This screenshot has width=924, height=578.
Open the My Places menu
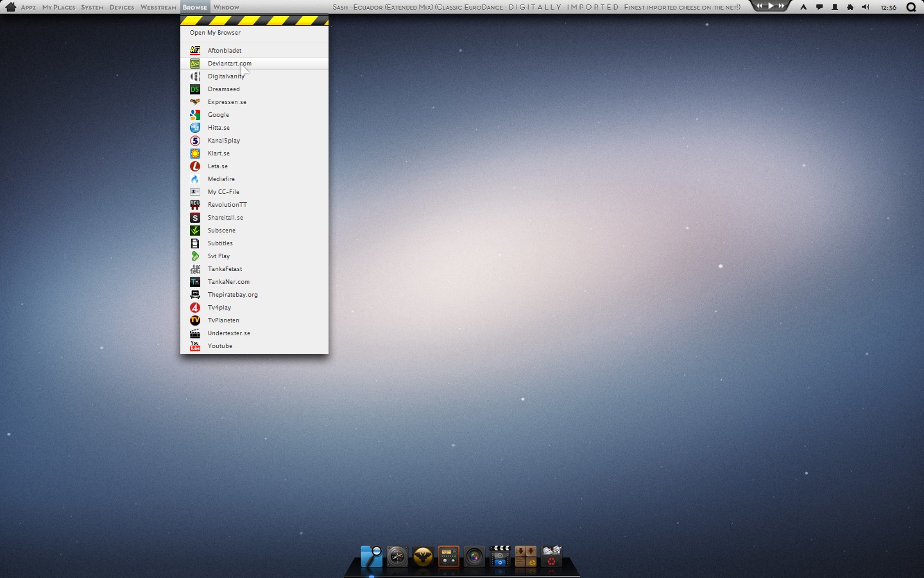click(58, 7)
